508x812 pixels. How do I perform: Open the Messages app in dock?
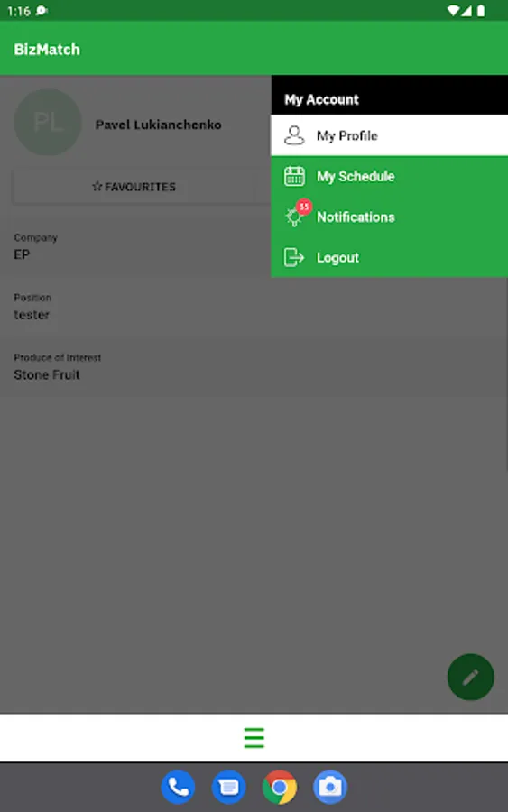coord(228,787)
